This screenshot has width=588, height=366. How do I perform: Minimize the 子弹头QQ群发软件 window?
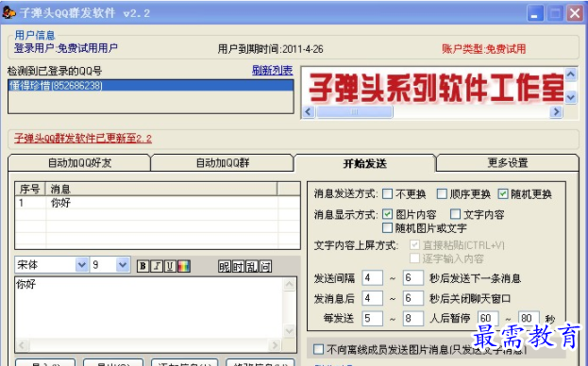[x=535, y=14]
